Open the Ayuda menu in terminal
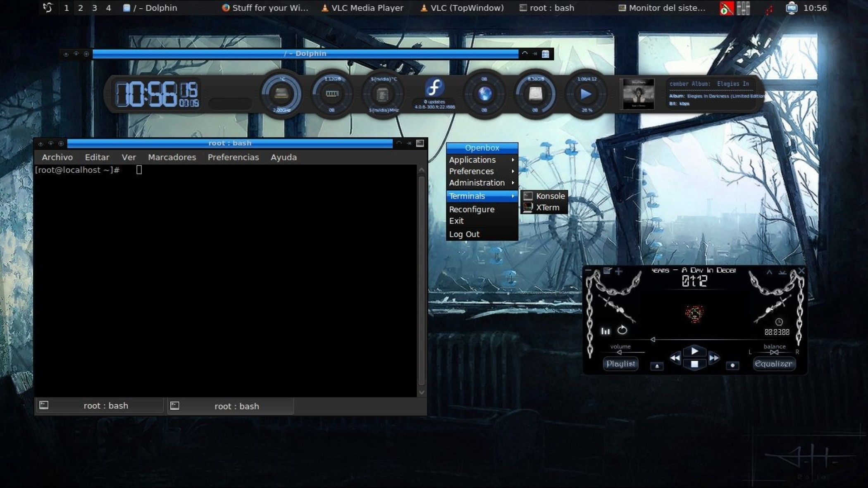Viewport: 868px width, 488px height. coord(284,157)
